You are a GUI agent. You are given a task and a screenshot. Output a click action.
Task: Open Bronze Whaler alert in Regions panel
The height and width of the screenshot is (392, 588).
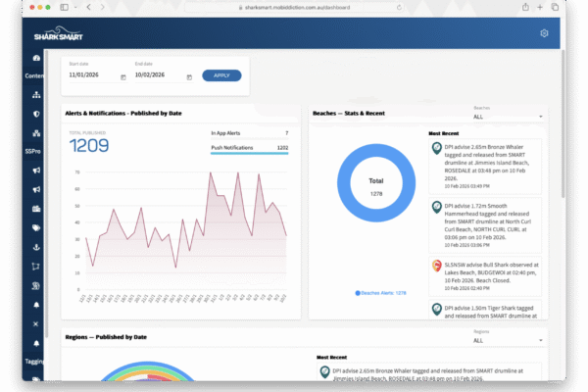[429, 371]
